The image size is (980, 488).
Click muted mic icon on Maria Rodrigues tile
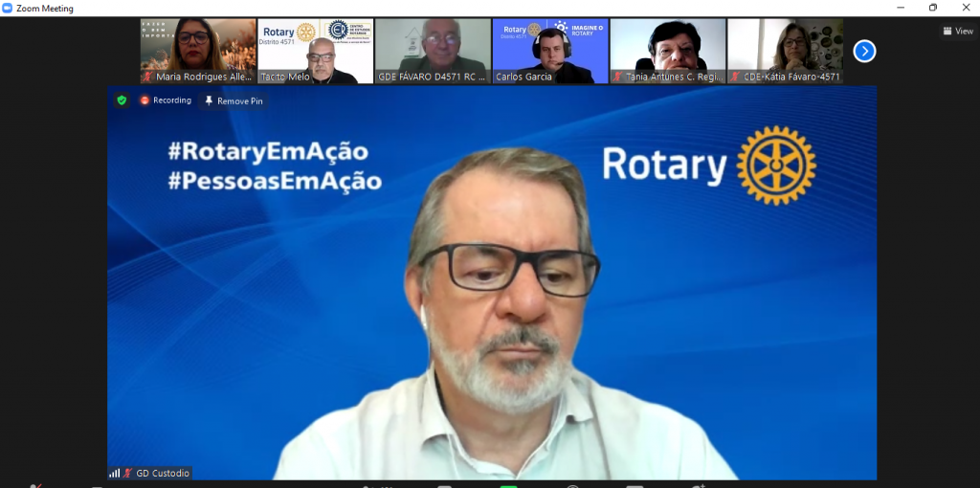click(148, 77)
